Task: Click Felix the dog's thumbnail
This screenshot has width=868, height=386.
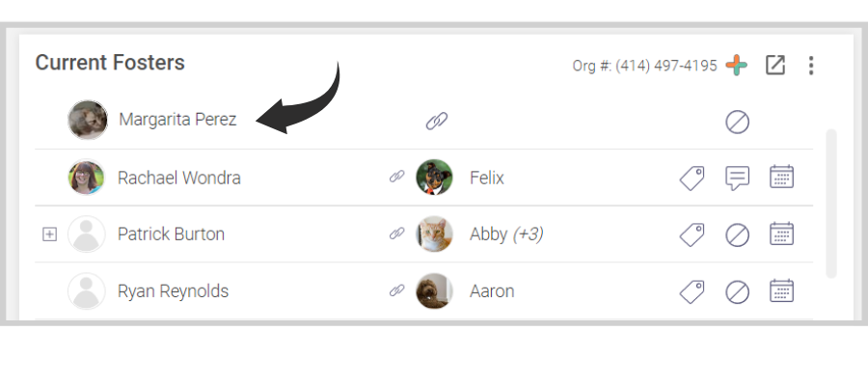Action: click(434, 178)
